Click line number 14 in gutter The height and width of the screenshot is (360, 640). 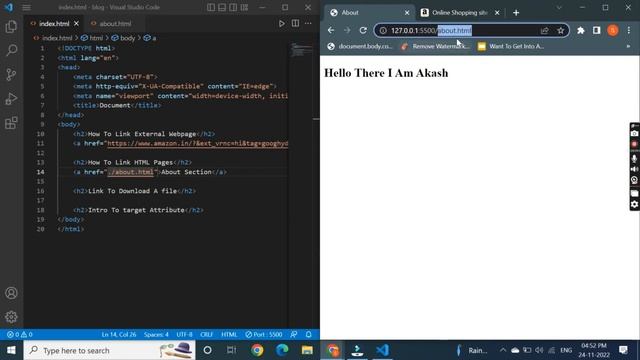(x=40, y=172)
